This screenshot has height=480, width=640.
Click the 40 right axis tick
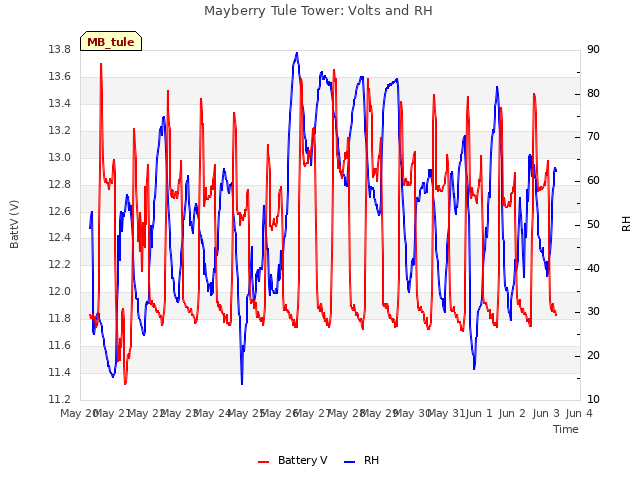(x=593, y=269)
